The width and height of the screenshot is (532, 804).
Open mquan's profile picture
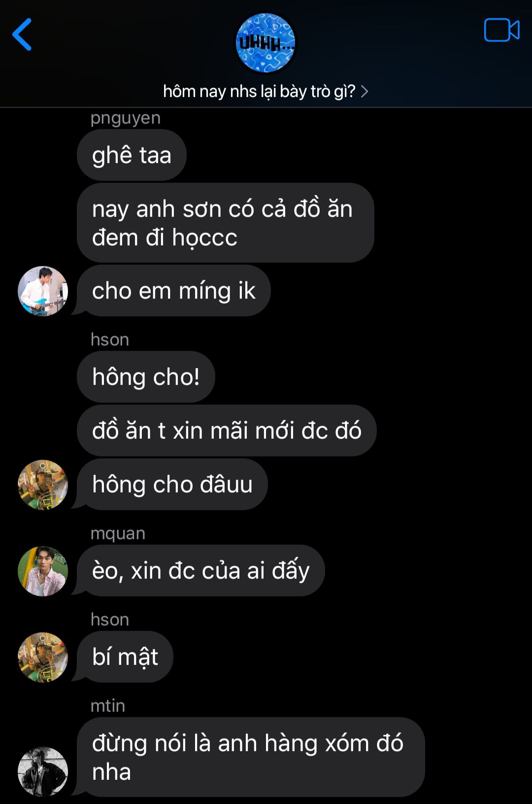click(43, 571)
